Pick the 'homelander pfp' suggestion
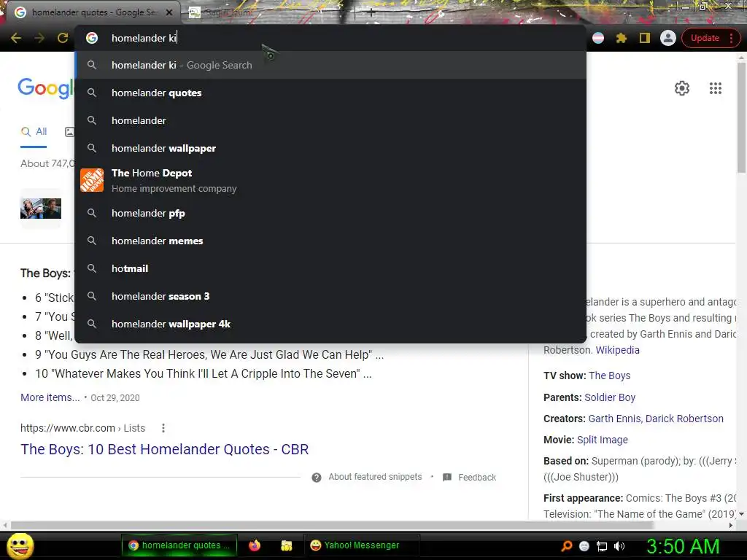 coord(330,213)
